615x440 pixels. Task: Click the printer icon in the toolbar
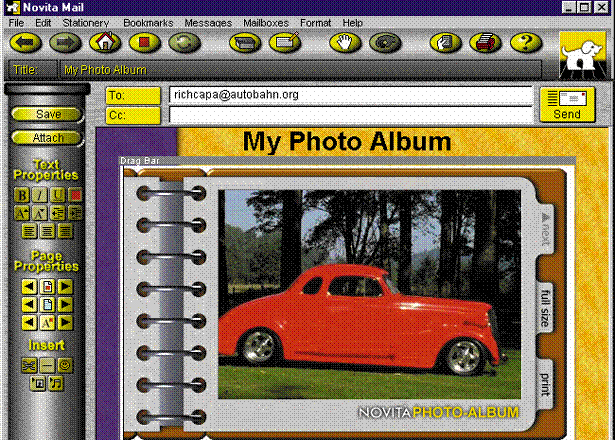[x=484, y=43]
